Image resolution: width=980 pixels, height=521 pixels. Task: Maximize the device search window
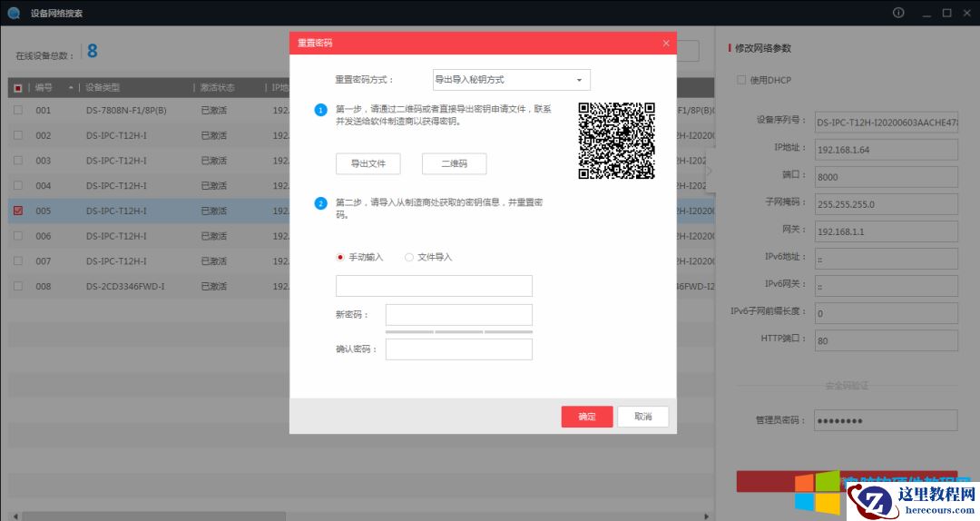coord(946,13)
